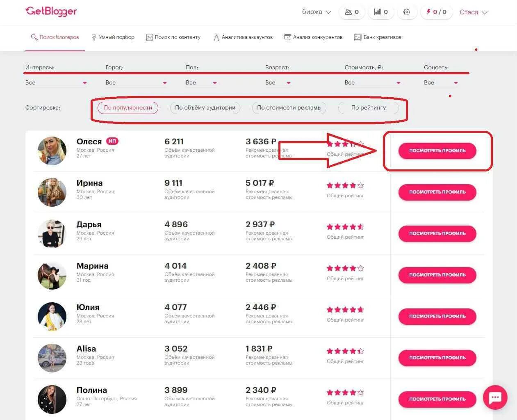
Task: Click Ирина's avatar photo
Action: 52,192
